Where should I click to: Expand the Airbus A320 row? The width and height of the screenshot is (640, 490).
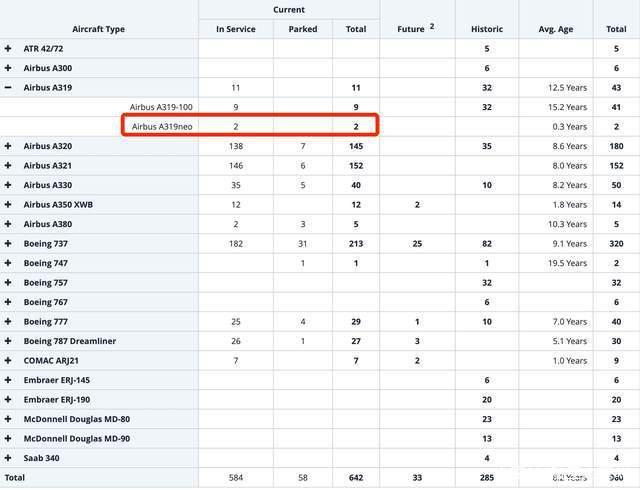[x=8, y=146]
